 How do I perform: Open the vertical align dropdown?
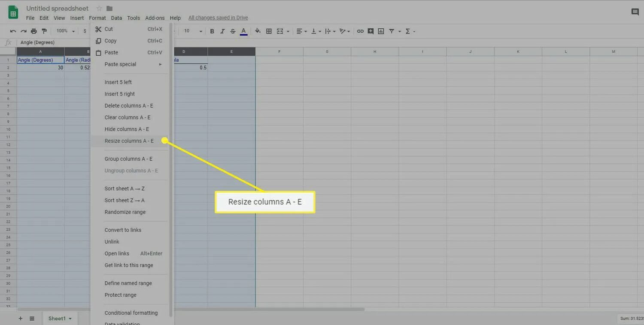316,31
